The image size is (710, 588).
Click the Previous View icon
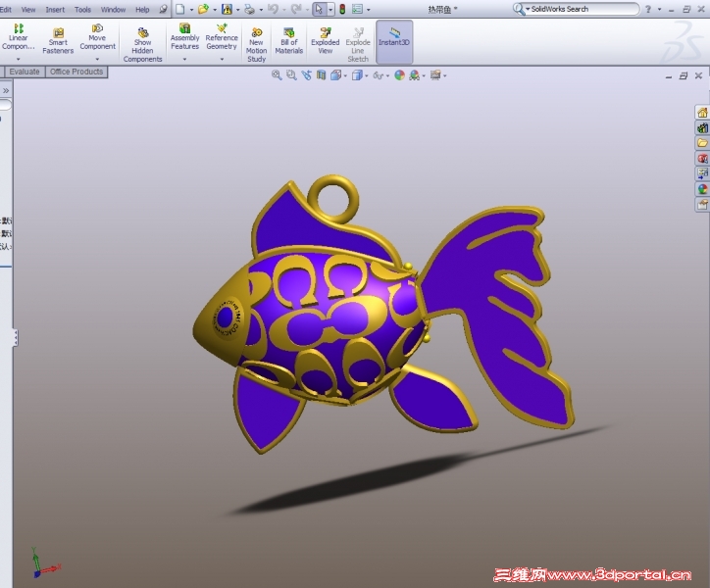tap(307, 75)
